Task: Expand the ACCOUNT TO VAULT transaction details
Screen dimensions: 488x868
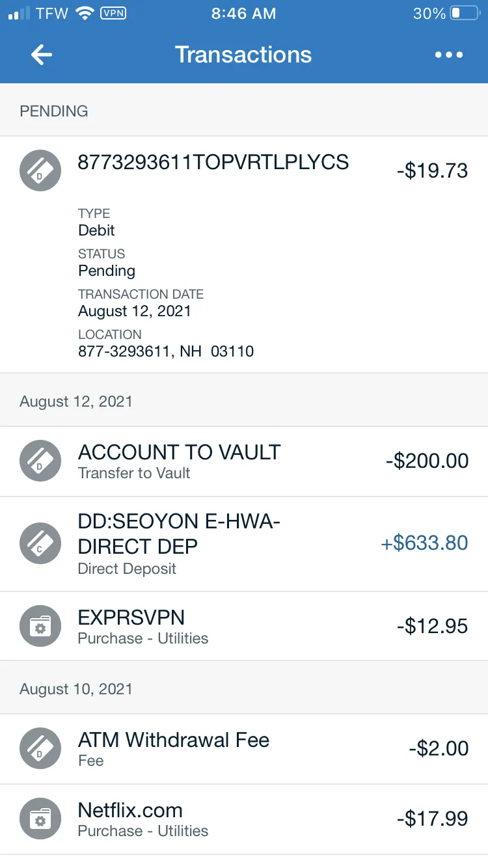Action: click(x=244, y=461)
